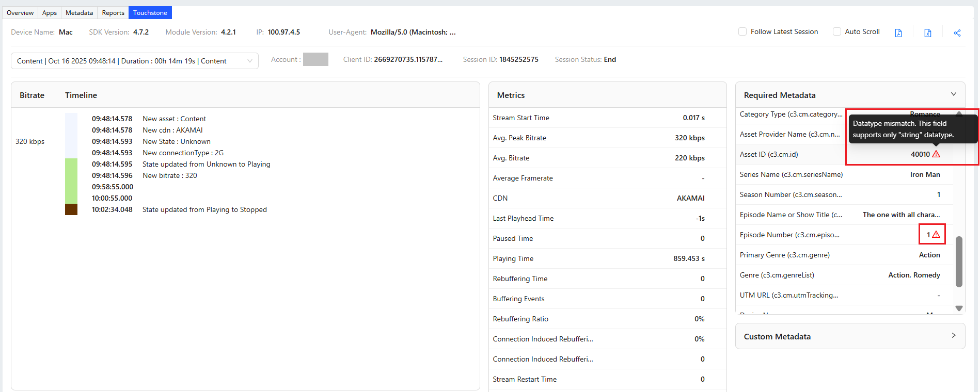Go to the Metadata tab
Viewport: 980px width, 392px height.
79,13
